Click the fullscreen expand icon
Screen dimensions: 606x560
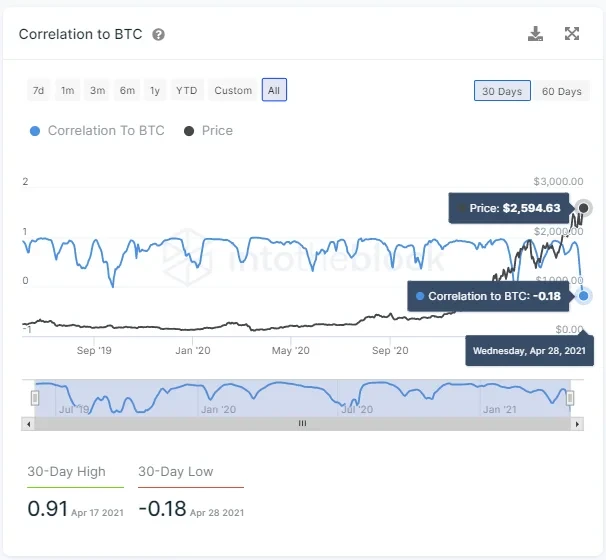coord(572,34)
